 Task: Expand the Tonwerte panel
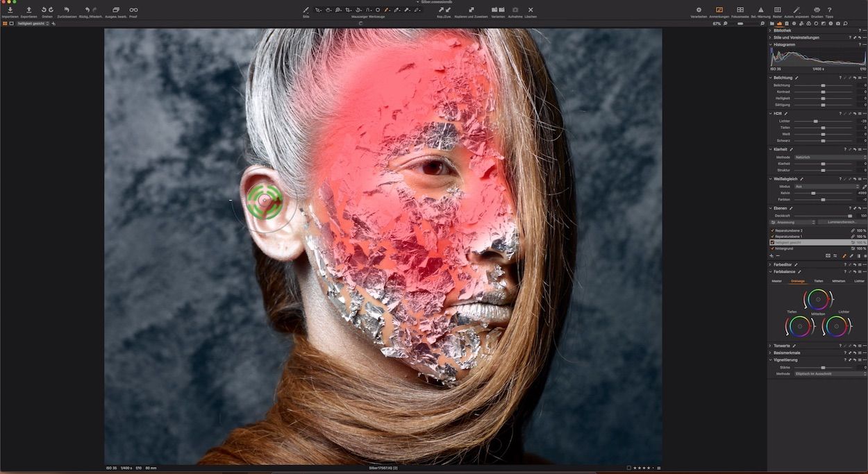tap(771, 346)
